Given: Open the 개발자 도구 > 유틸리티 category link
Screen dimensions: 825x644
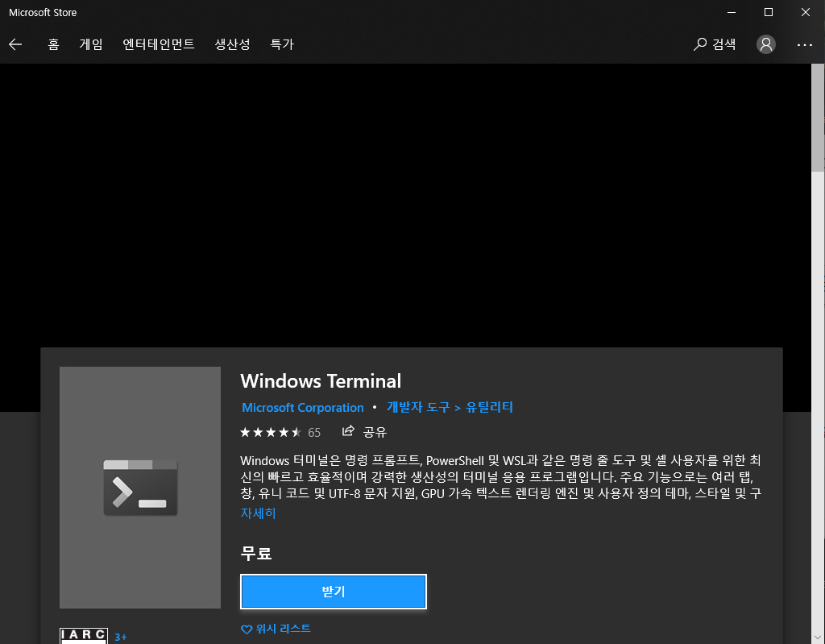Looking at the screenshot, I should 450,407.
